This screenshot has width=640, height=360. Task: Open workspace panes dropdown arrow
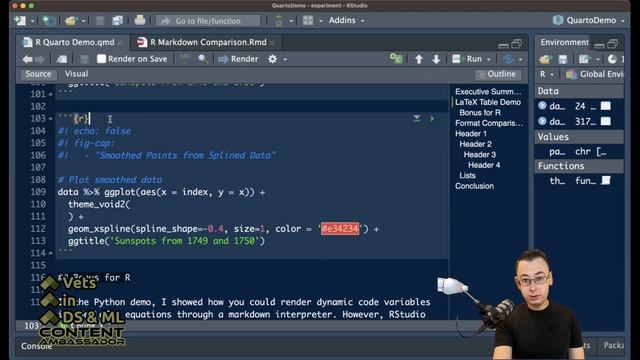320,20
